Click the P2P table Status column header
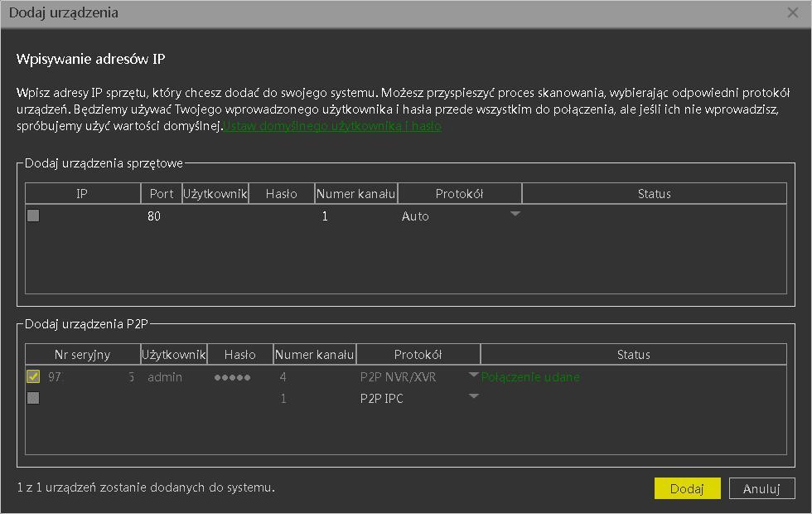The width and height of the screenshot is (812, 514). 634,355
